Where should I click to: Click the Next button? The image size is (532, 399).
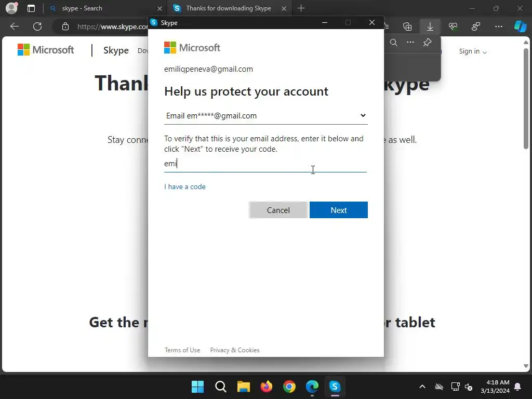(x=339, y=210)
